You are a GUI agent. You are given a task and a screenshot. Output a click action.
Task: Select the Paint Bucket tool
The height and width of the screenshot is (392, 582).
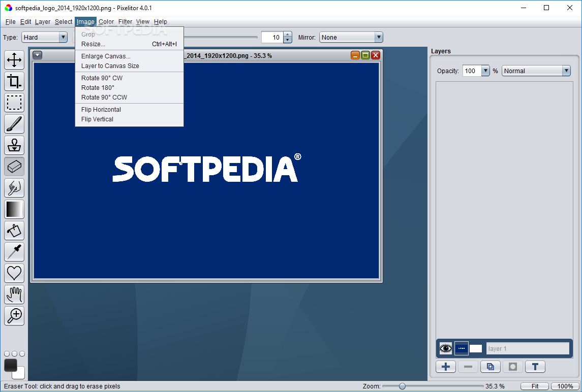14,231
